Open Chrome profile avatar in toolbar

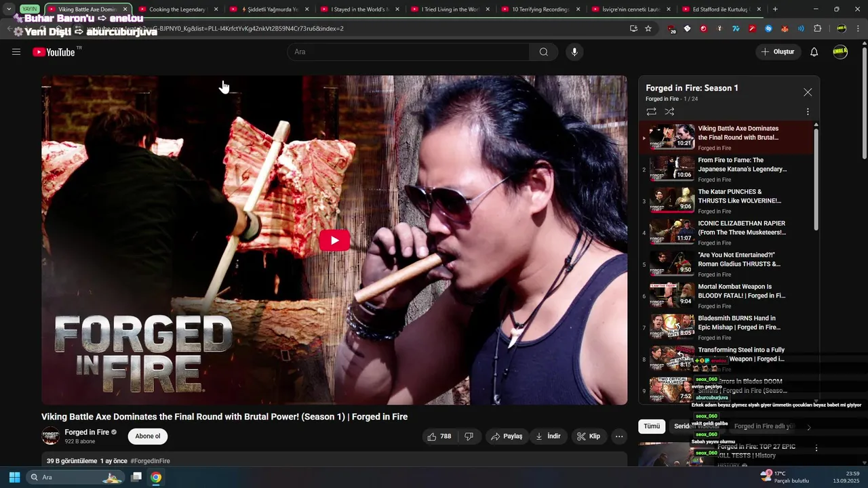842,28
